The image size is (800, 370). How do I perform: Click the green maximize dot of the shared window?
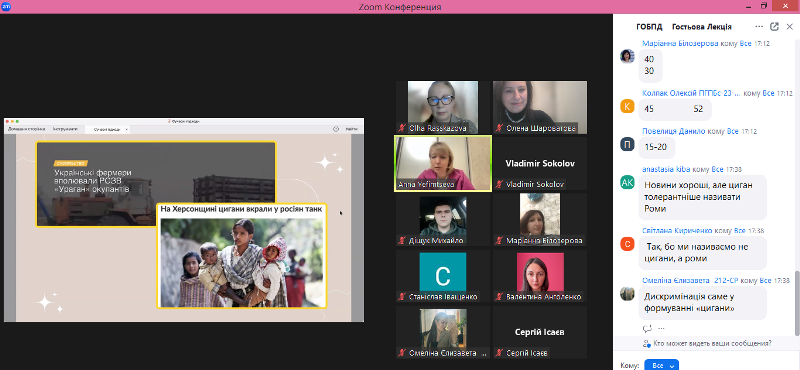pos(17,121)
